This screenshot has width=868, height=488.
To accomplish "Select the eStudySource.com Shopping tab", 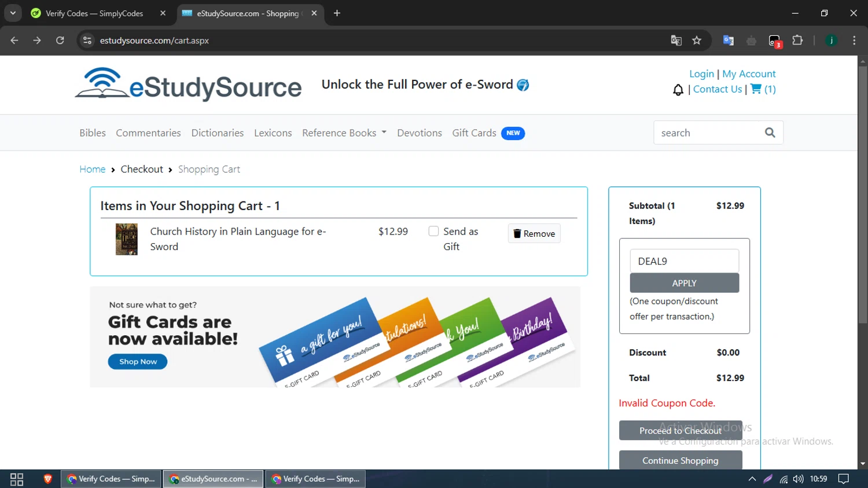I will 248,13.
